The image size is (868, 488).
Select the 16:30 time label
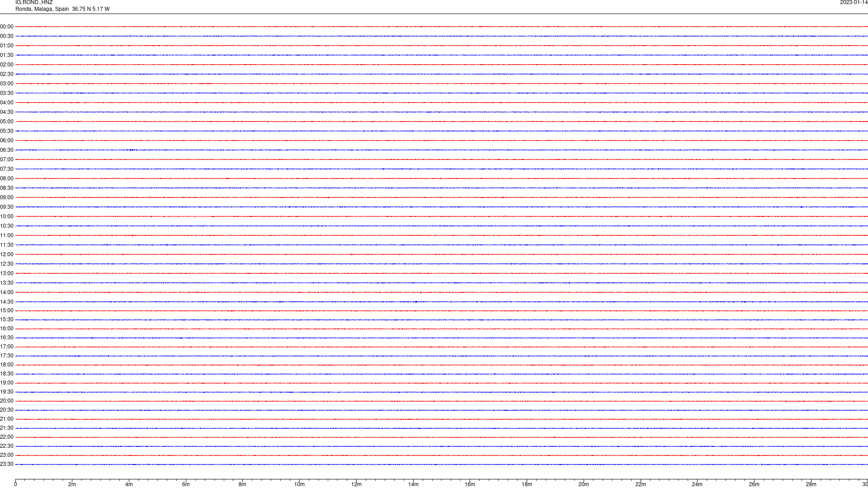(7, 338)
